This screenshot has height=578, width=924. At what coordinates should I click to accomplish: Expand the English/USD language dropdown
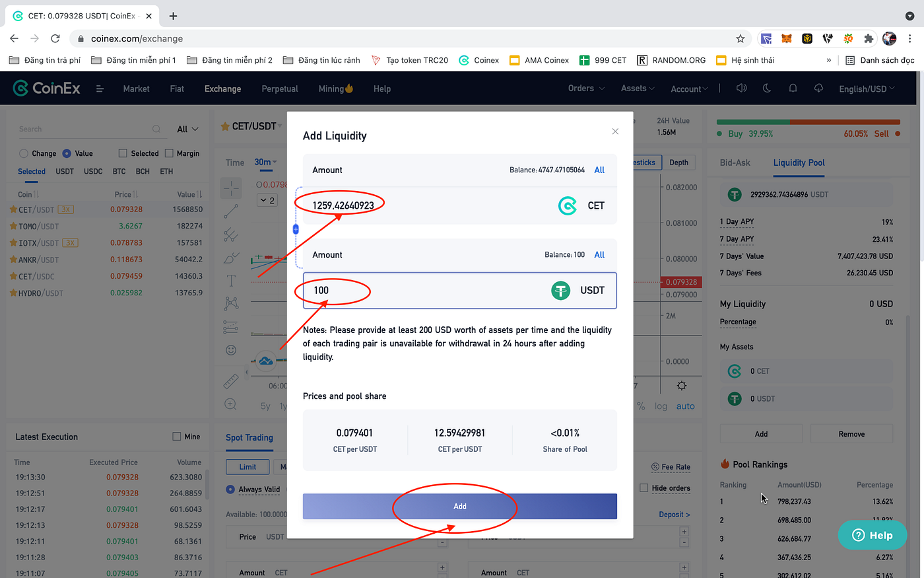[x=867, y=89]
